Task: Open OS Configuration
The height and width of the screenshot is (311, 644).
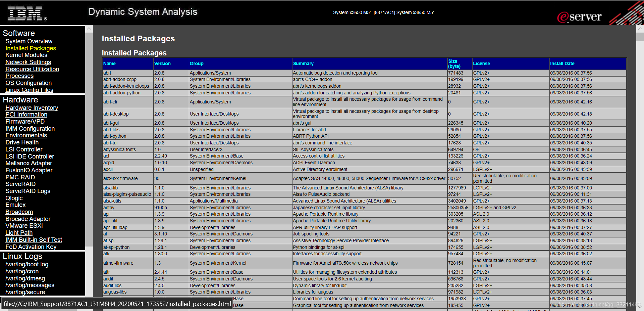Action: (x=28, y=83)
